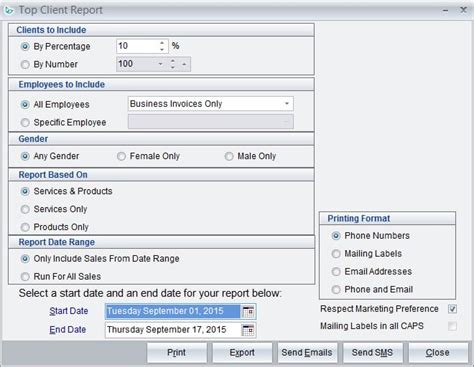This screenshot has width=474, height=367.
Task: Toggle Respect Marketing Preference checkbox
Action: [452, 309]
